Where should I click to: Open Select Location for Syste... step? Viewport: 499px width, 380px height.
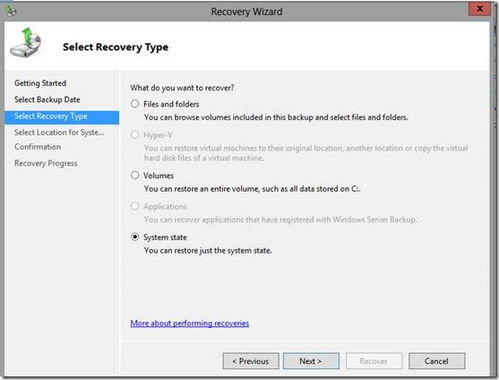[59, 132]
